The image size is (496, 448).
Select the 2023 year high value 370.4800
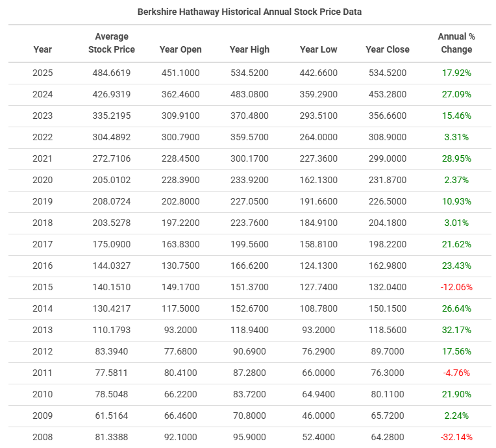[249, 116]
